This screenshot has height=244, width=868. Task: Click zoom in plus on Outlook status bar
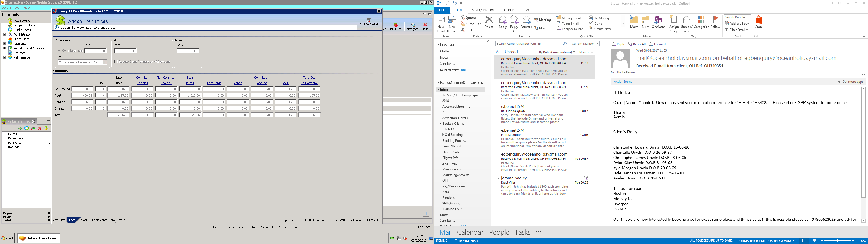[x=853, y=241]
